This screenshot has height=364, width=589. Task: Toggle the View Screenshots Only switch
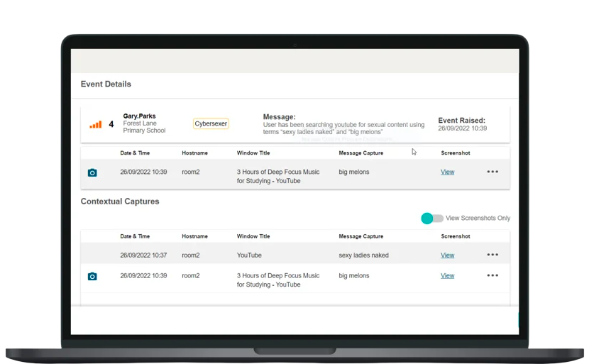tap(431, 219)
